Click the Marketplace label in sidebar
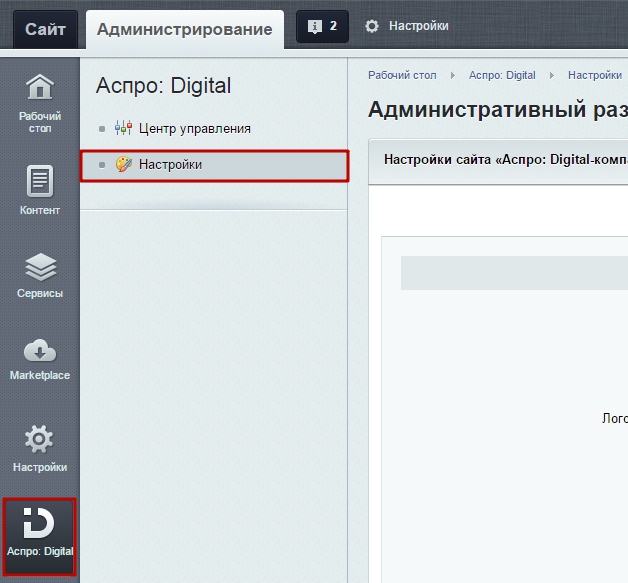The height and width of the screenshot is (583, 628). pos(40,375)
